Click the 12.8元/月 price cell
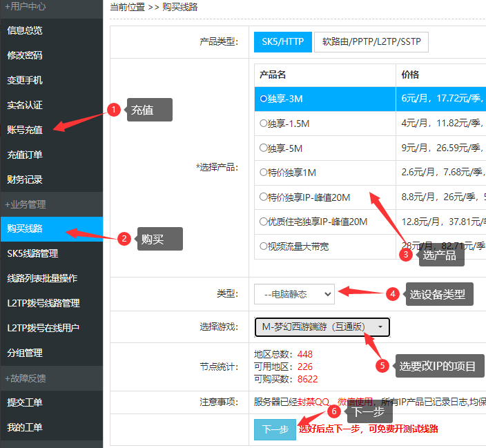Image resolution: width=486 pixels, height=448 pixels. (x=441, y=222)
